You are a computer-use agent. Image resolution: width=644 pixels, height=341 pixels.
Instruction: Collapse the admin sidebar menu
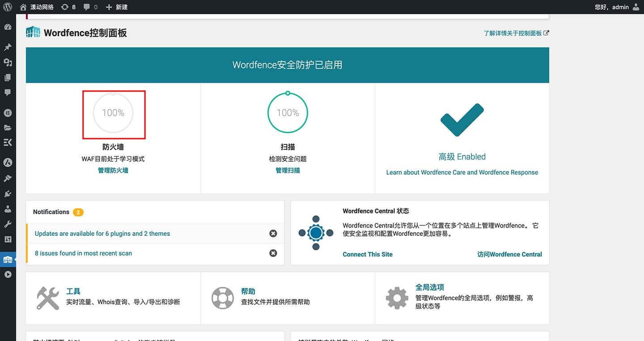coord(8,274)
